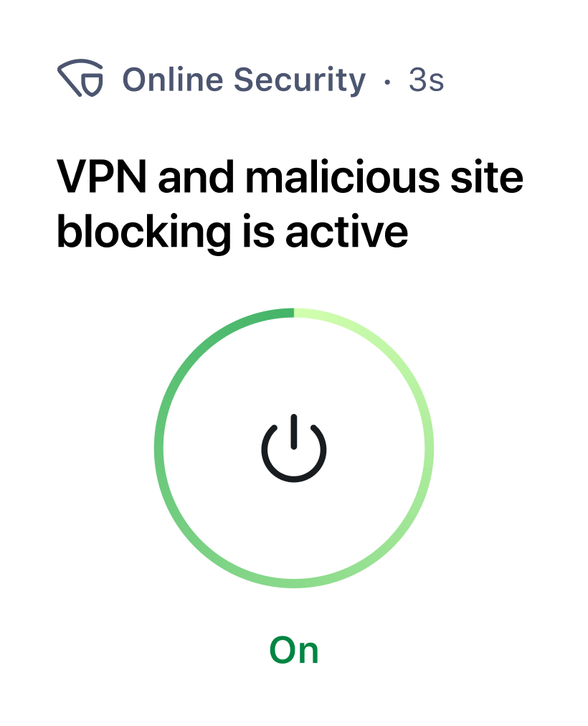
Task: Click the 3s connection duration text
Action: [x=425, y=79]
